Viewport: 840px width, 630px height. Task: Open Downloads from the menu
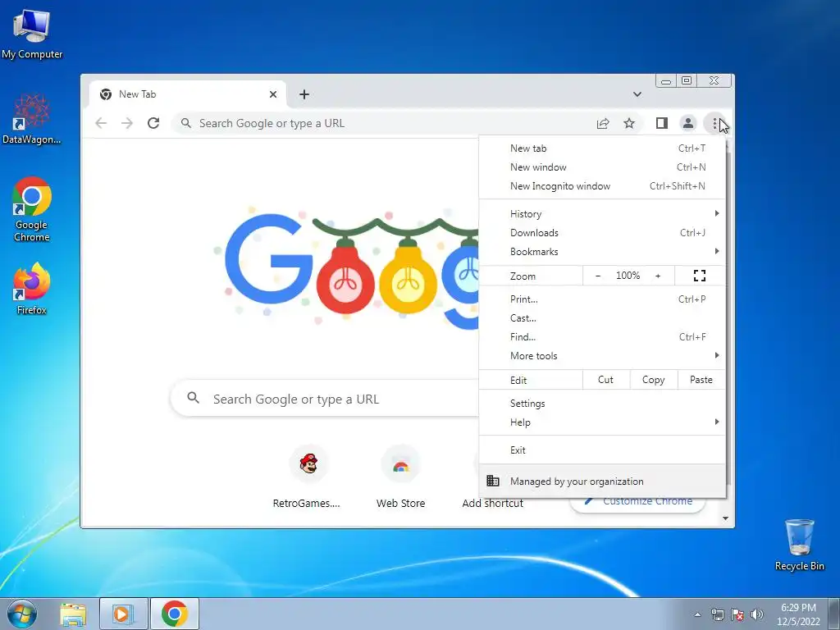point(602,232)
